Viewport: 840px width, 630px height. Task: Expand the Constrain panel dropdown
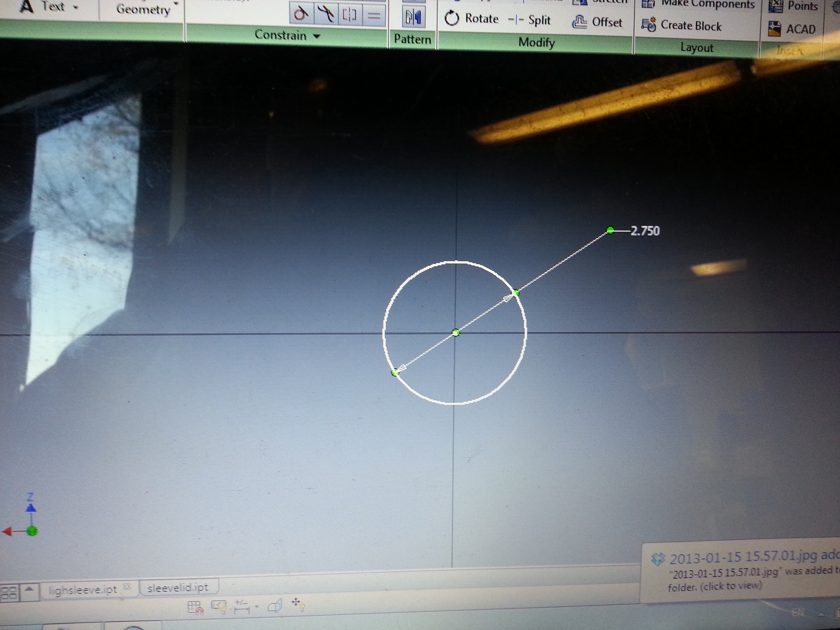pyautogui.click(x=317, y=36)
